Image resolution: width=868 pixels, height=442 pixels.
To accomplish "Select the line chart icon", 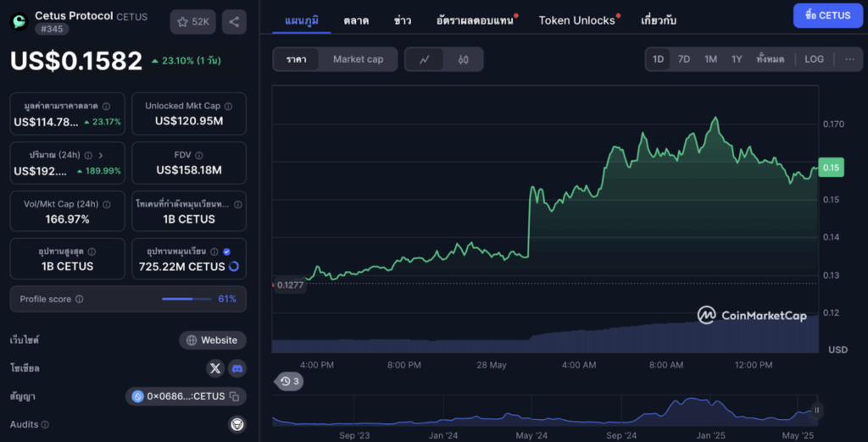I will coord(425,59).
